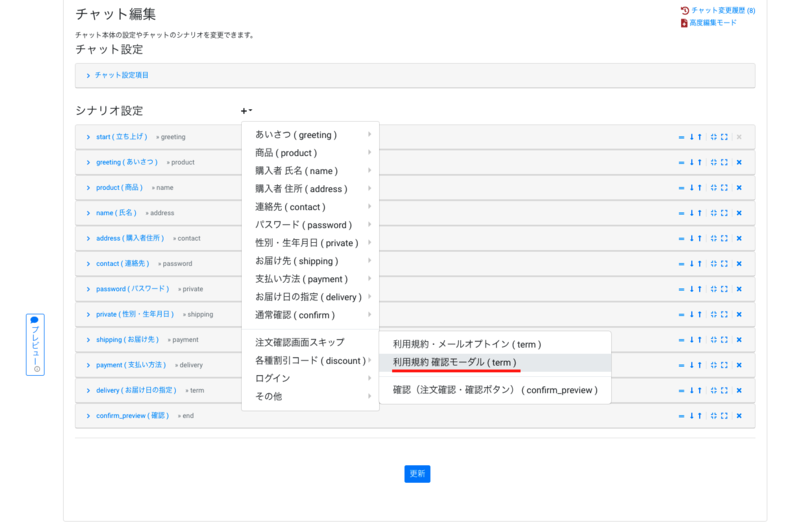Image resolution: width=800 pixels, height=525 pixels.
Task: Expand the start (立ち上げ) scenario row
Action: coord(121,137)
